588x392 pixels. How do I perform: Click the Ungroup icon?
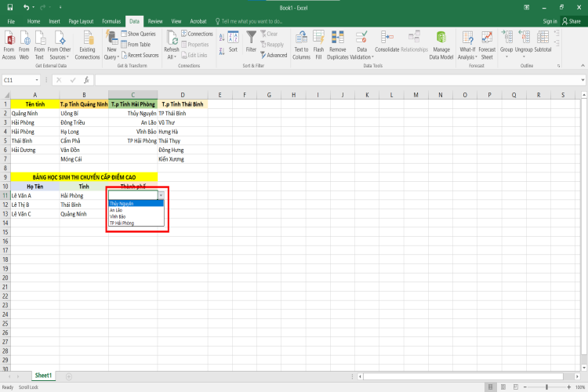click(524, 44)
